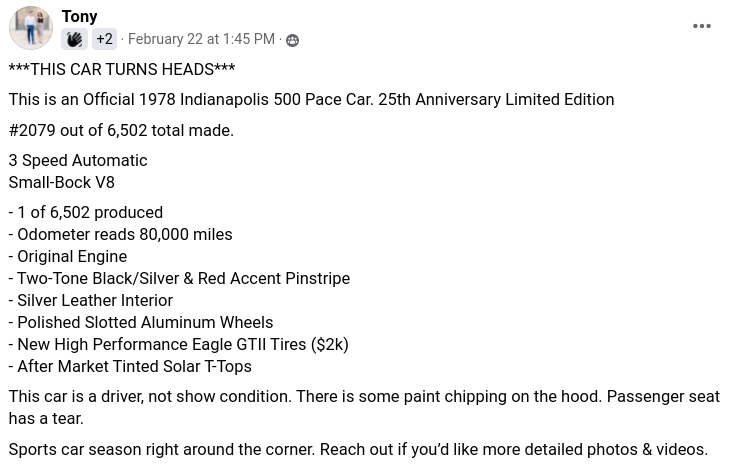The width and height of the screenshot is (737, 469).
Task: Click the waving hand badge icon
Action: (x=74, y=39)
